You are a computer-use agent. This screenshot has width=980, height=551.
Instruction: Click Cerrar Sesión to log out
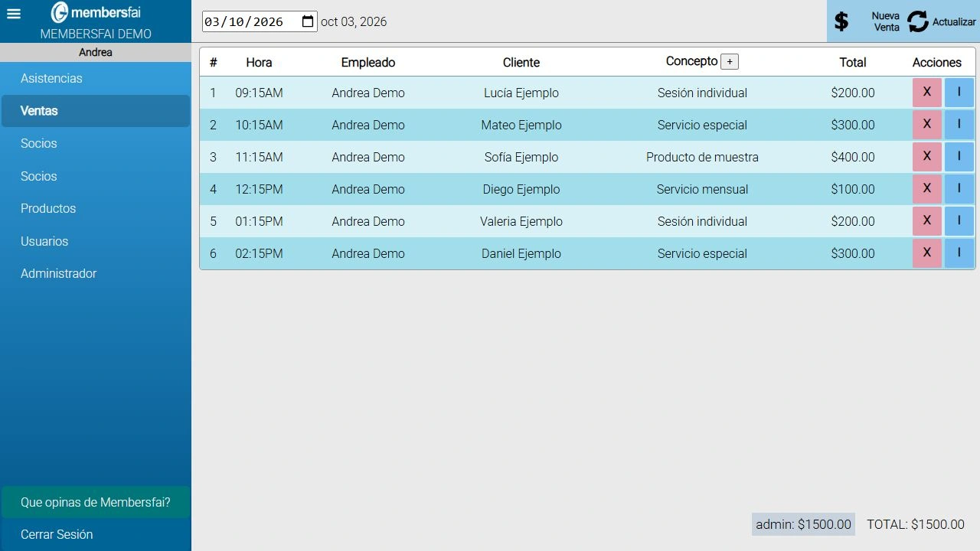[x=96, y=534]
